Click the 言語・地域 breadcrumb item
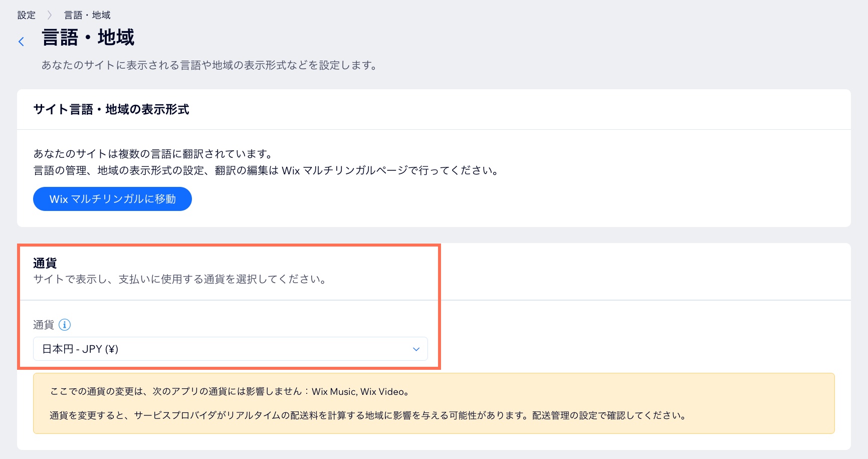Image resolution: width=868 pixels, height=459 pixels. 87,15
